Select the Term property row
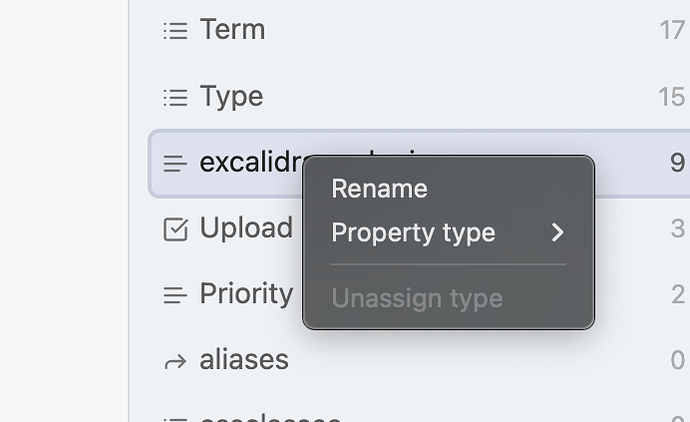 point(420,30)
